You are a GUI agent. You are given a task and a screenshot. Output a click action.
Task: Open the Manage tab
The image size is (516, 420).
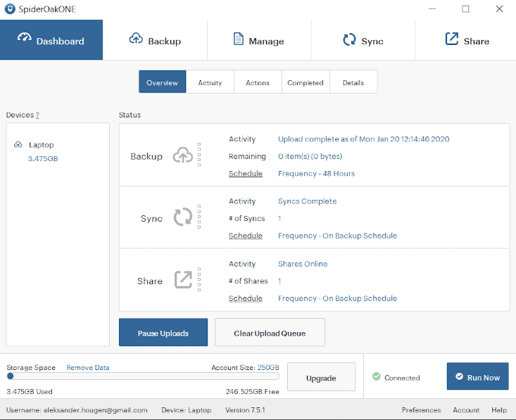pos(259,40)
